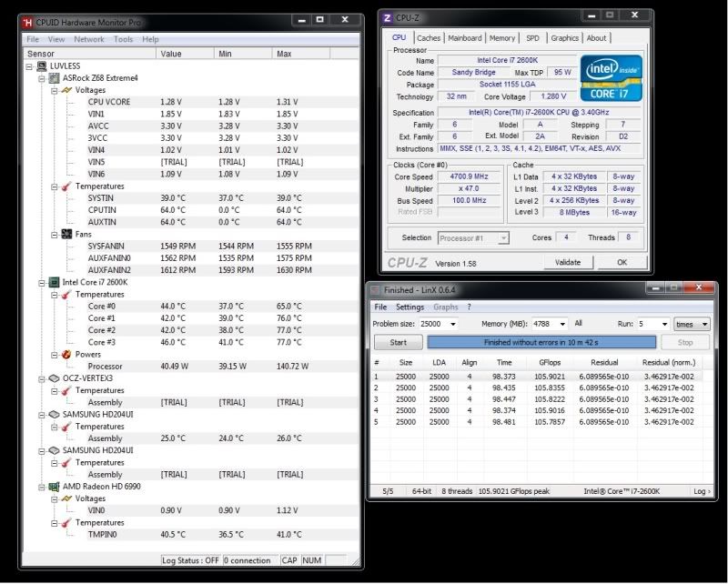Collapse the Intel Core i7 2600K node
This screenshot has height=584, width=728.
[42, 283]
